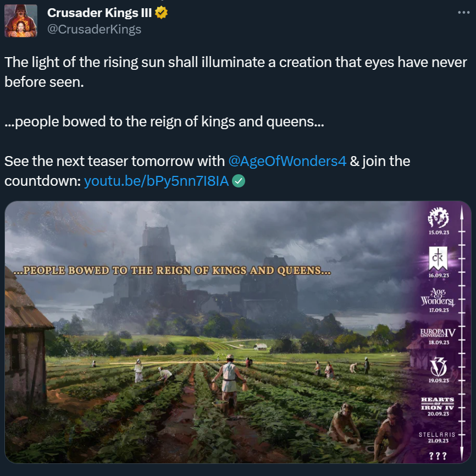The image size is (476, 476).
Task: Click the arrowhead atop the date timeline
Action: 461,211
